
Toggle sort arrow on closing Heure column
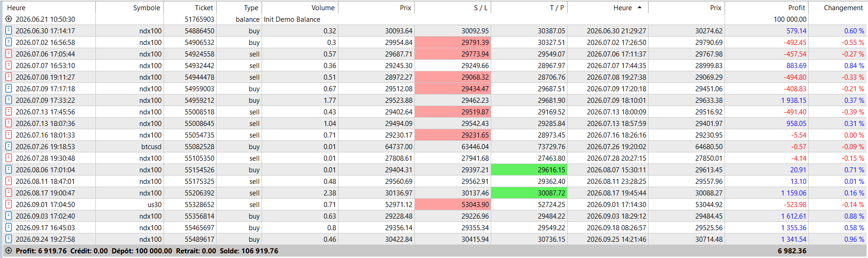640,7
